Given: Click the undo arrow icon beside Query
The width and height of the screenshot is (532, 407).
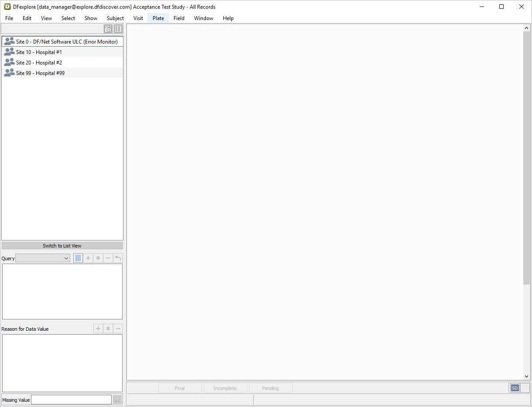Looking at the screenshot, I should coord(118,258).
